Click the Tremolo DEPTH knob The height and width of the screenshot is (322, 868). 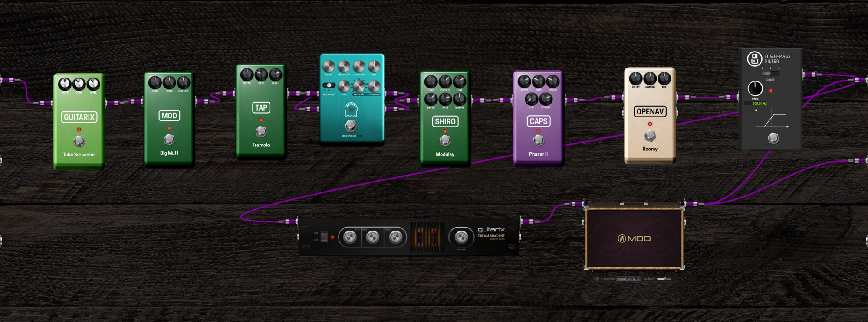point(247,74)
